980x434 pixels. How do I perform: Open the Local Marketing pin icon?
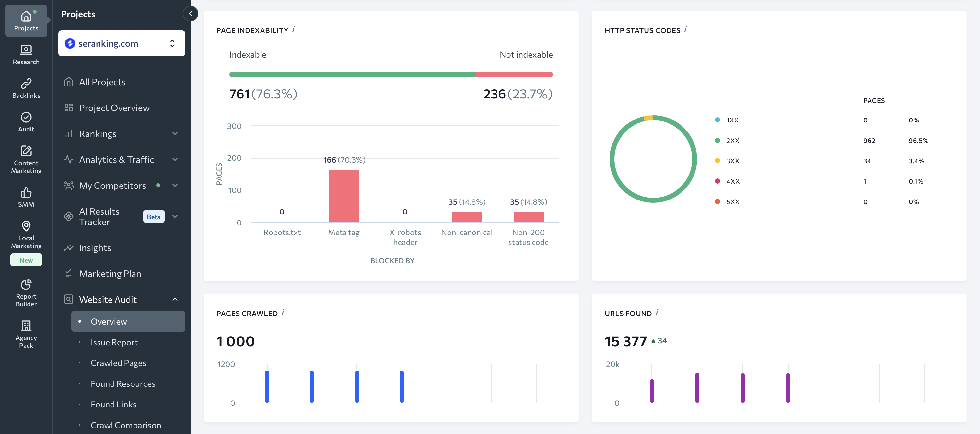[x=26, y=226]
